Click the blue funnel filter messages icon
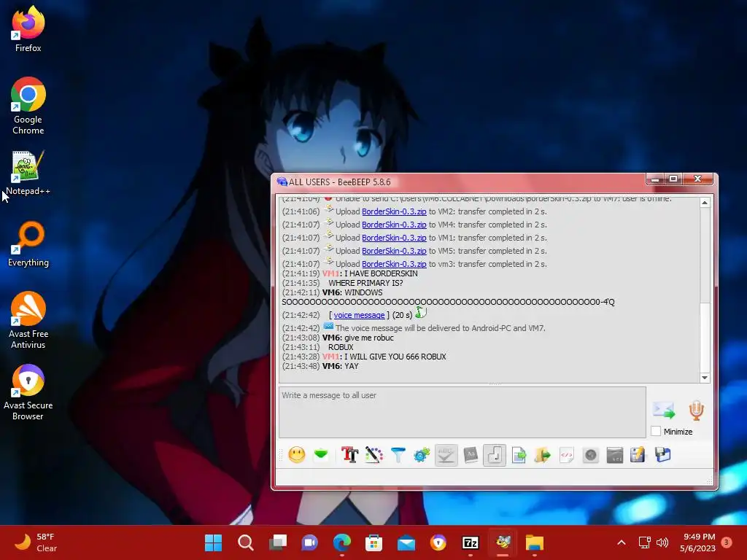Viewport: 747px width, 560px height. pos(398,455)
